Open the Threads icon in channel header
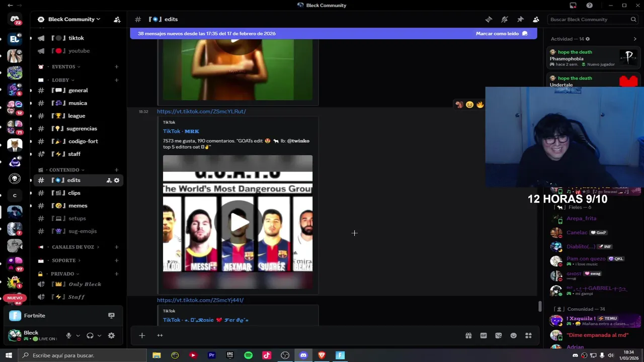The height and width of the screenshot is (362, 644). (488, 19)
